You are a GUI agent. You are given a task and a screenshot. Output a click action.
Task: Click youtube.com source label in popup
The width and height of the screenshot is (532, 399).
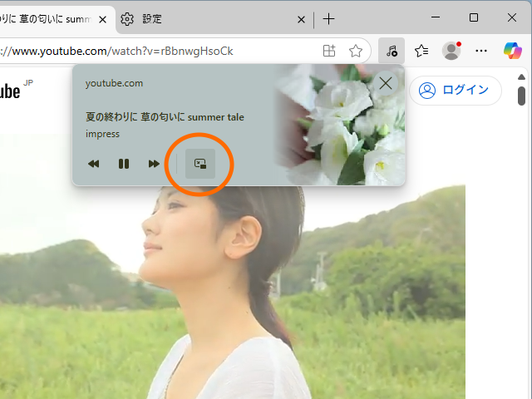(x=114, y=83)
